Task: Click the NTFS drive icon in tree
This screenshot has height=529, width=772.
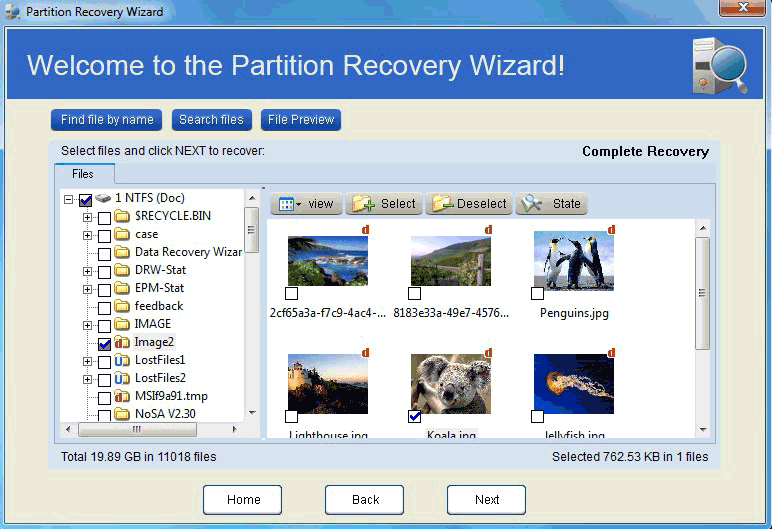Action: [x=104, y=198]
